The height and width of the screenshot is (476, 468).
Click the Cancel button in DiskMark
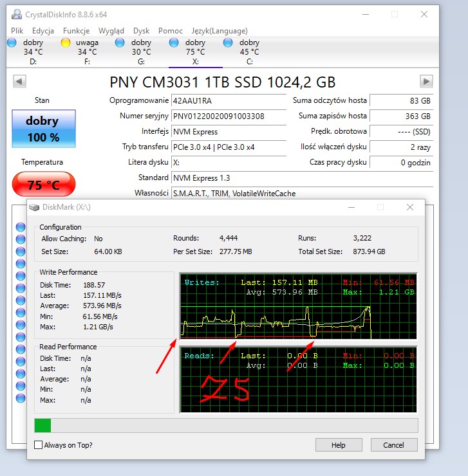[394, 445]
